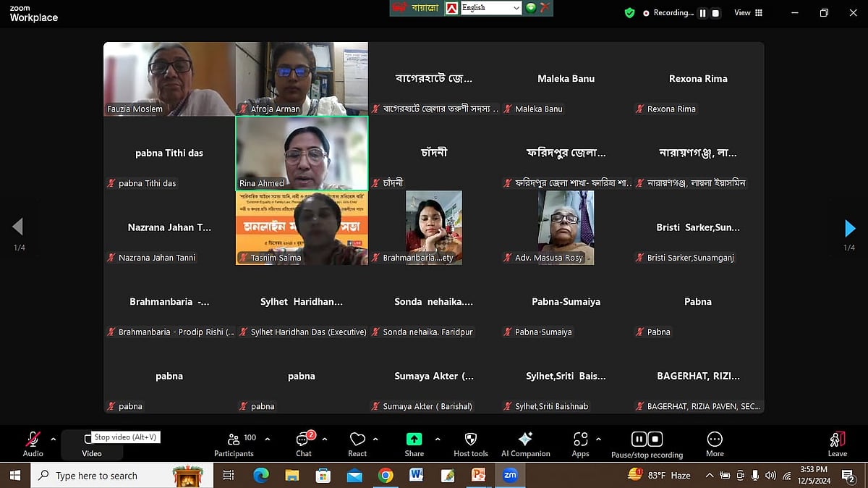Viewport: 868px width, 488px height.
Task: Open the React reactions menu
Action: [x=357, y=443]
